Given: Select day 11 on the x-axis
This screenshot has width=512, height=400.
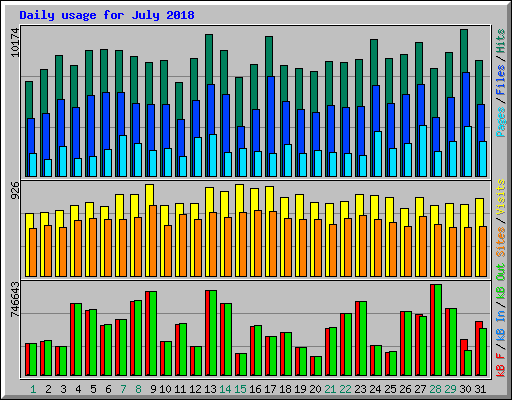Looking at the screenshot, I should (180, 389).
